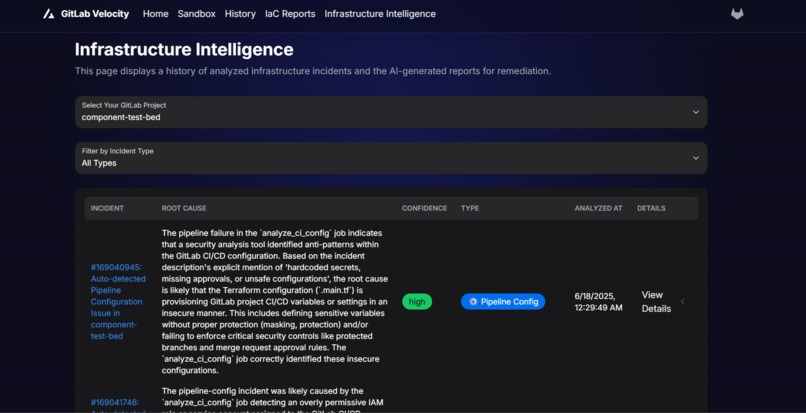Click the Confidence column header
The width and height of the screenshot is (806, 413).
[x=424, y=208]
